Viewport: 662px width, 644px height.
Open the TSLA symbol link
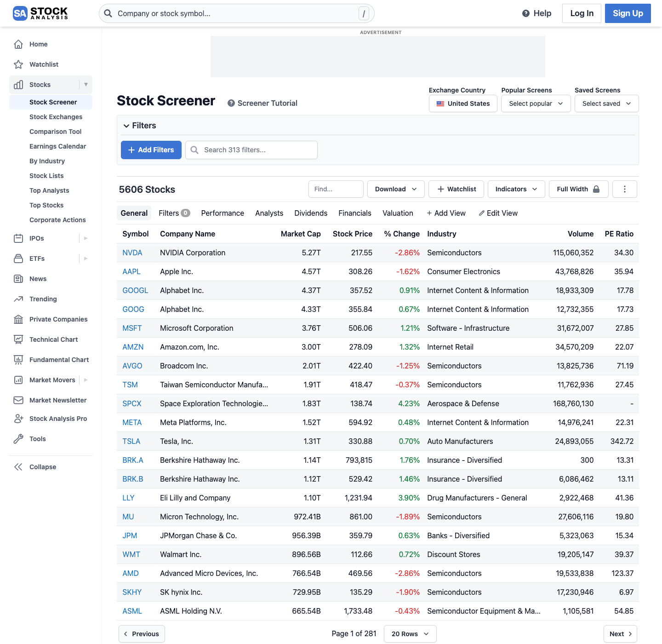(131, 441)
